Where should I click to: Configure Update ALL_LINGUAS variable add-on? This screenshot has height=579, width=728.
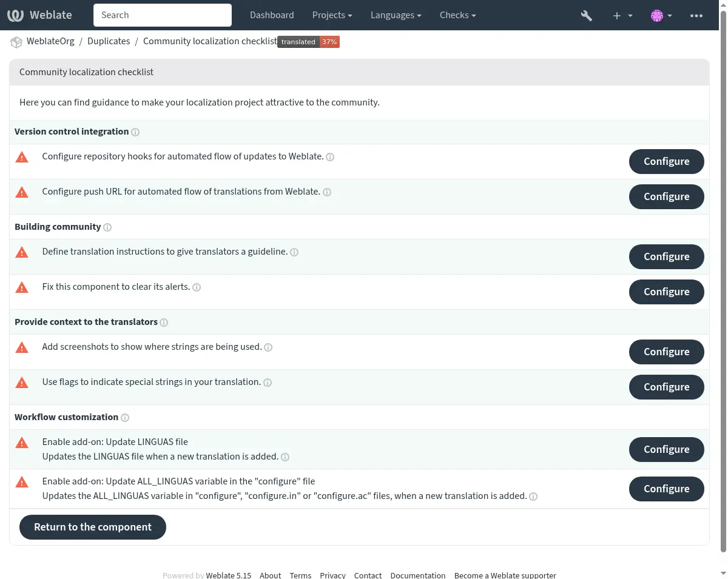click(666, 489)
